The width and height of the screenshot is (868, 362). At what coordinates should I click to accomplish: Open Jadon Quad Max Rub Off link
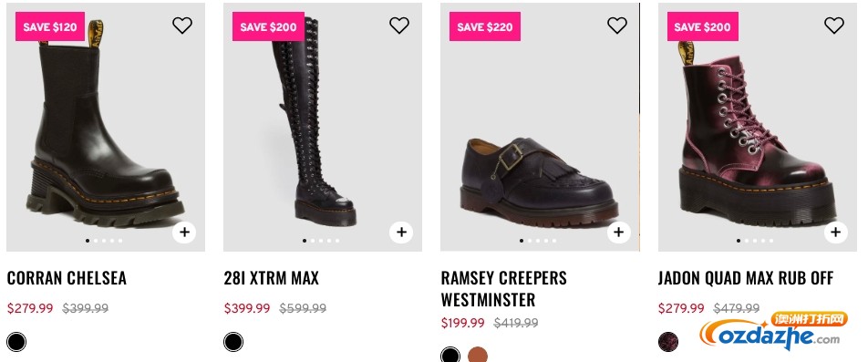[x=746, y=277]
